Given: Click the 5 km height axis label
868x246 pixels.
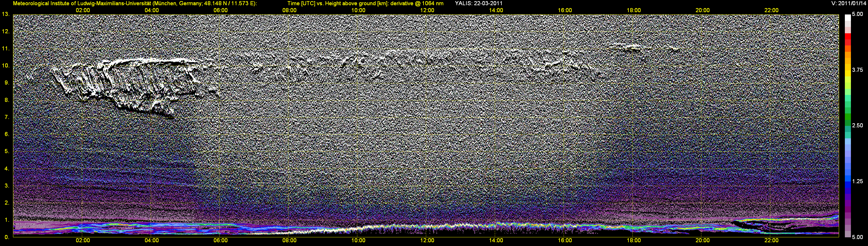Looking at the screenshot, I should click(x=7, y=151).
